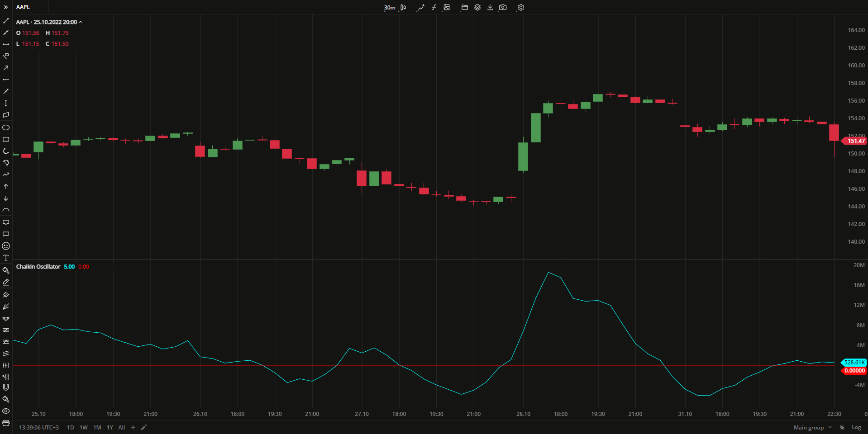Select the ellipse drawing tool

point(6,127)
